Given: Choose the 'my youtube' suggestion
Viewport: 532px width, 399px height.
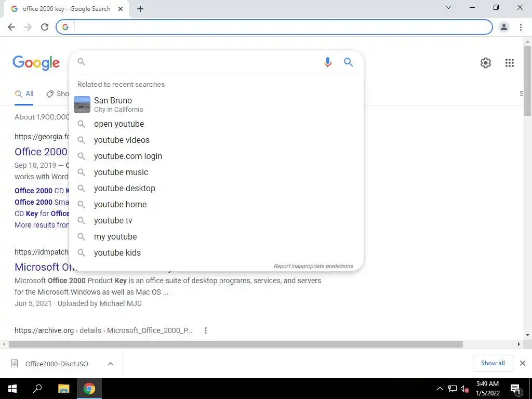Looking at the screenshot, I should pos(216,237).
